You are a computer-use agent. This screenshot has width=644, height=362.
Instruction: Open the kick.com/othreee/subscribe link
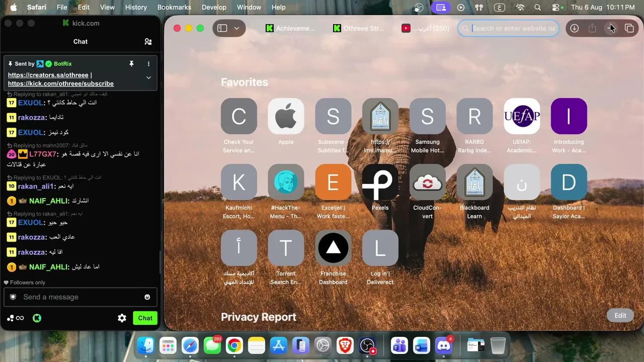pyautogui.click(x=61, y=83)
